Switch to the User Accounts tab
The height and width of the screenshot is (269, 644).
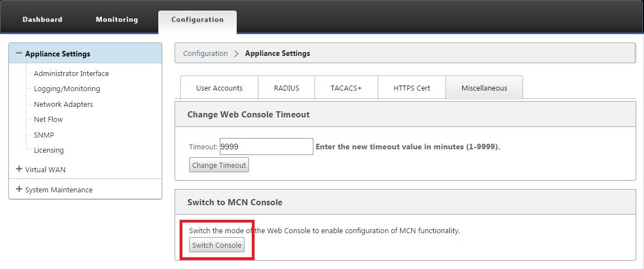[219, 88]
